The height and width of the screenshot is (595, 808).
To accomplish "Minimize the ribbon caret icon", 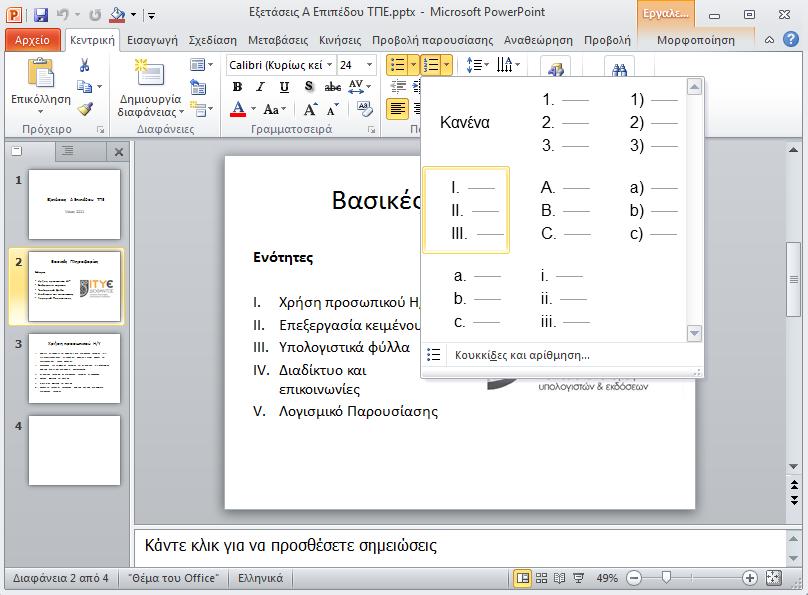I will coord(769,40).
